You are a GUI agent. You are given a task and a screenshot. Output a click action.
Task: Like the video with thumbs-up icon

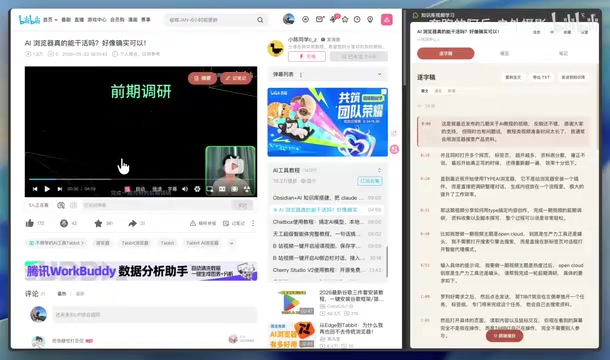[30, 223]
